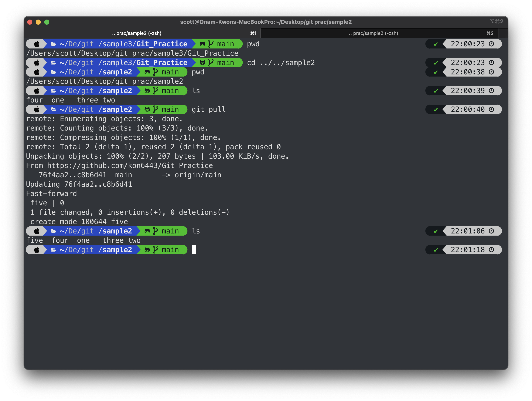Switch to the second prac/sample2 (-zsh) tab
This screenshot has height=401, width=532.
pos(373,33)
